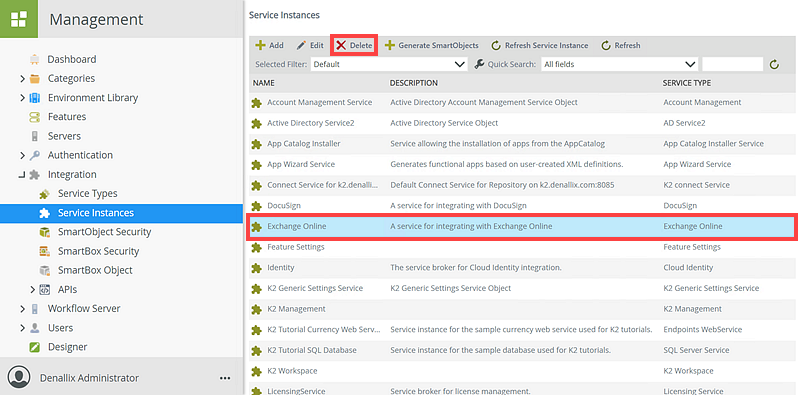Sort by the DESCRIPTION column header
The height and width of the screenshot is (395, 800).
414,83
